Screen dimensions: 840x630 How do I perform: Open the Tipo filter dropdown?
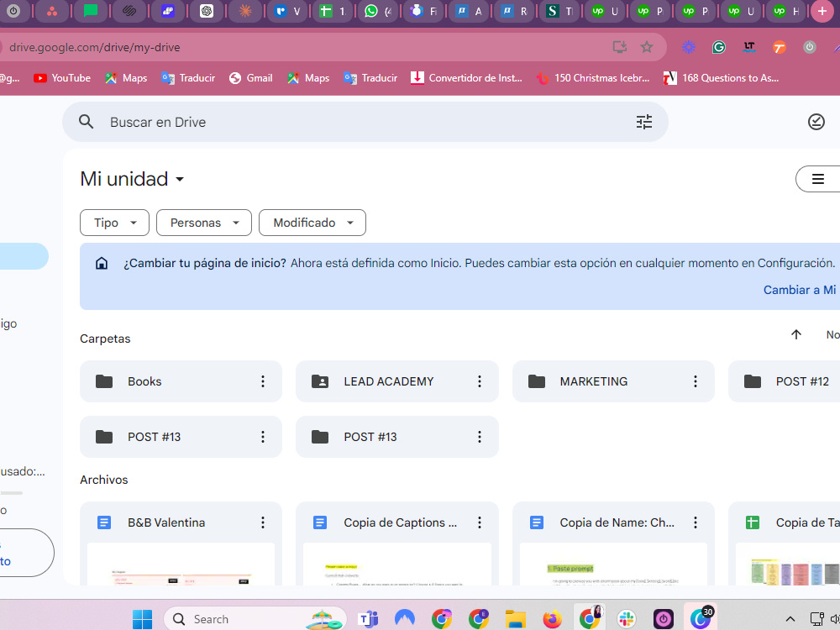point(114,223)
